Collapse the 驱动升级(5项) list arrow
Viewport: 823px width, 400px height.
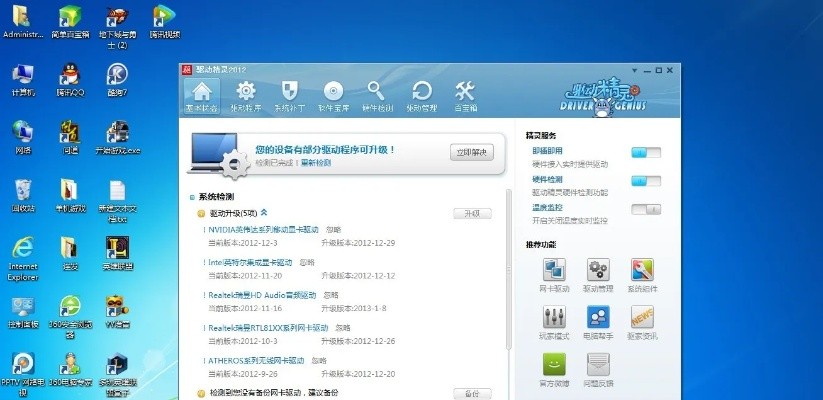tap(264, 212)
